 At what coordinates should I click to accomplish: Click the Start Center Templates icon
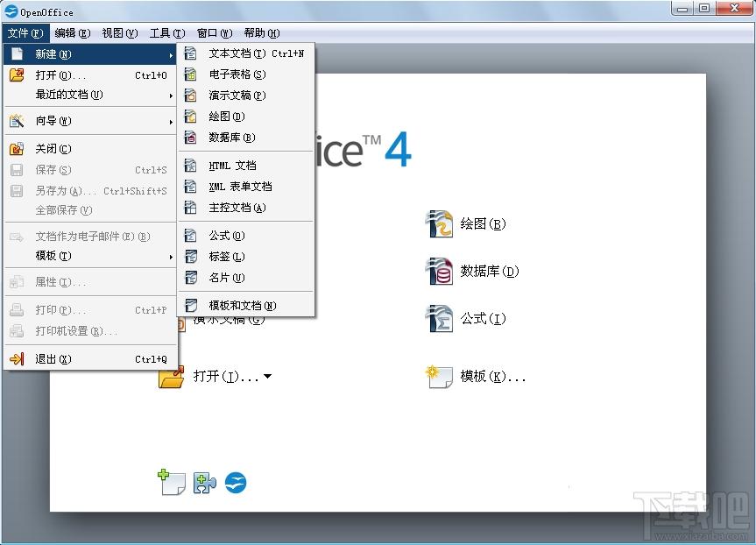(x=439, y=376)
